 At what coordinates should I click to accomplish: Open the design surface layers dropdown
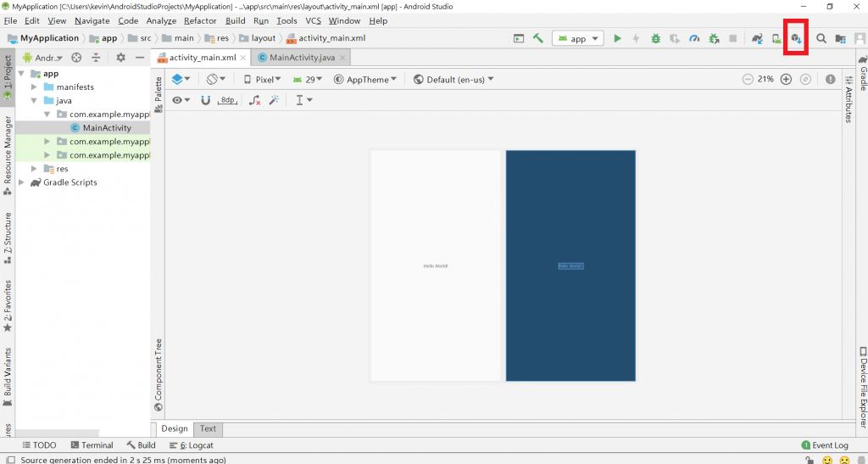pyautogui.click(x=181, y=79)
